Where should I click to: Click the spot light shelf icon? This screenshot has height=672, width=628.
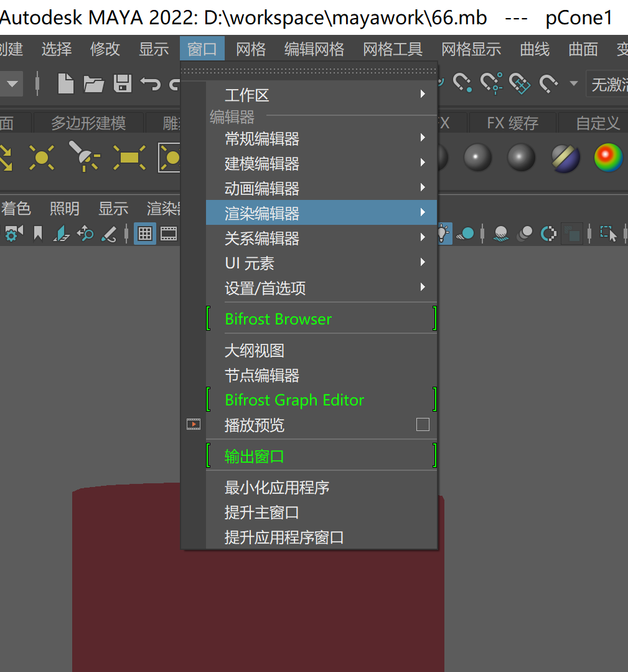(x=84, y=156)
